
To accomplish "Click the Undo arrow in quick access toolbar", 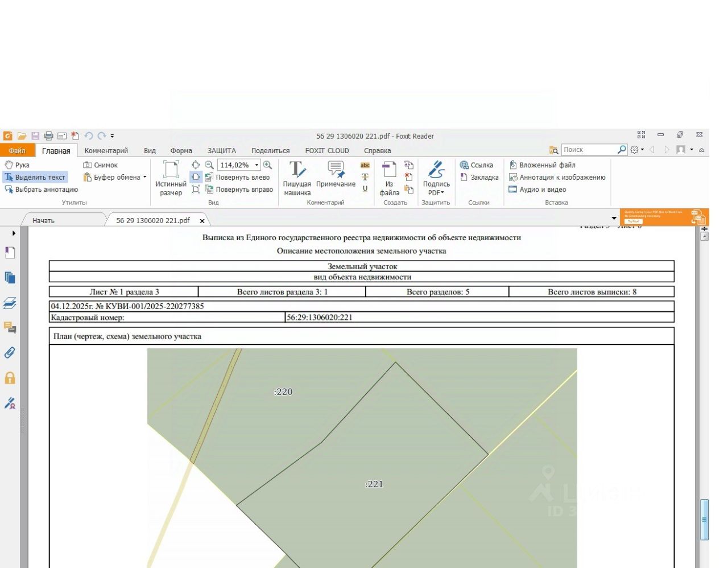I will pyautogui.click(x=89, y=136).
